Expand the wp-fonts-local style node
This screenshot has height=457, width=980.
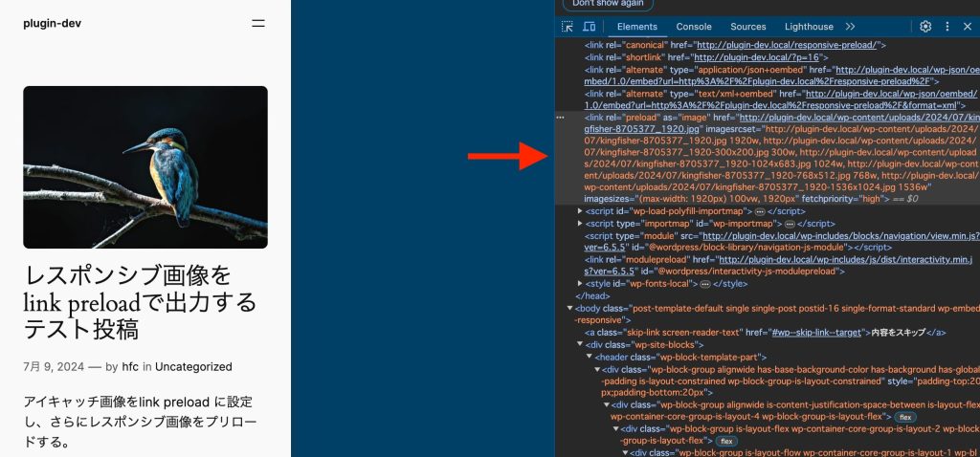[580, 284]
